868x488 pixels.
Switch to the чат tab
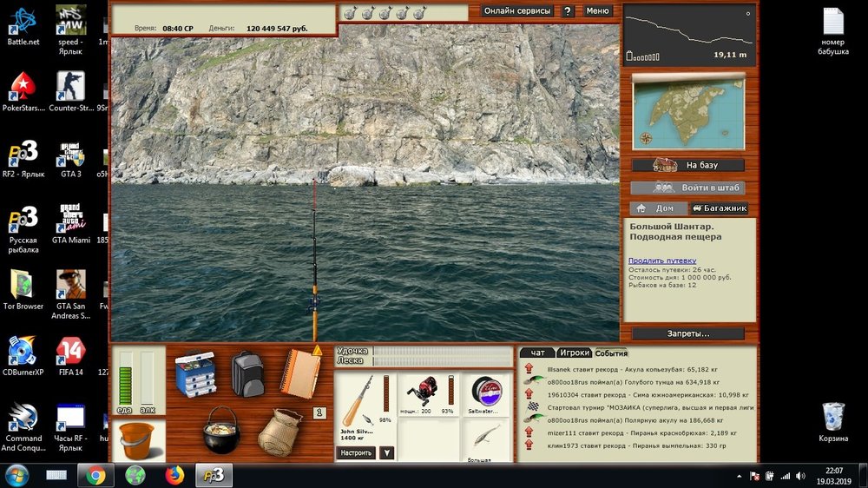[x=537, y=353]
